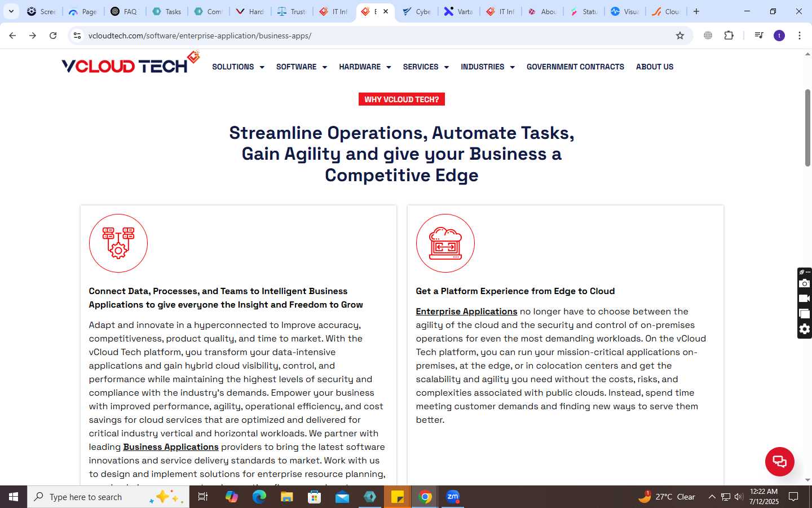The height and width of the screenshot is (508, 812).
Task: Open GOVERNMENT CONTRACTS page
Action: [575, 67]
